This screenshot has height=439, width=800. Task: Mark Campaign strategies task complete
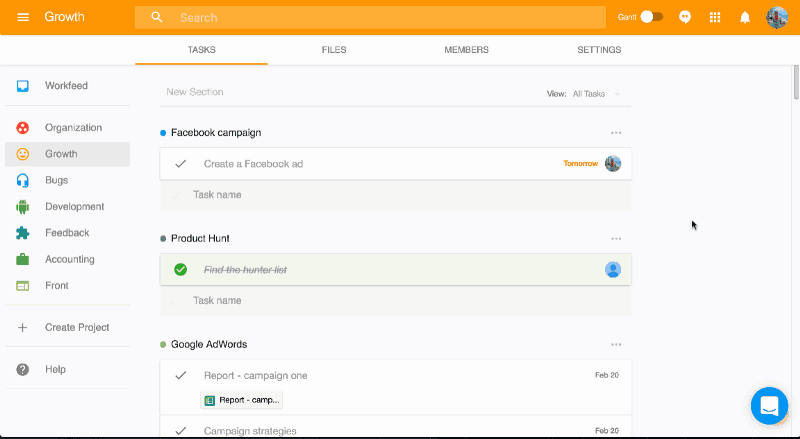tap(181, 431)
